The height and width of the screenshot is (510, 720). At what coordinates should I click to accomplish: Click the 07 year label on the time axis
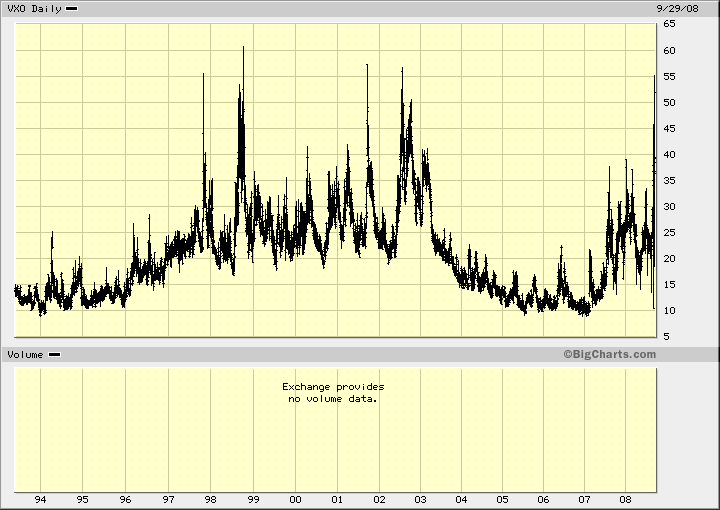584,500
